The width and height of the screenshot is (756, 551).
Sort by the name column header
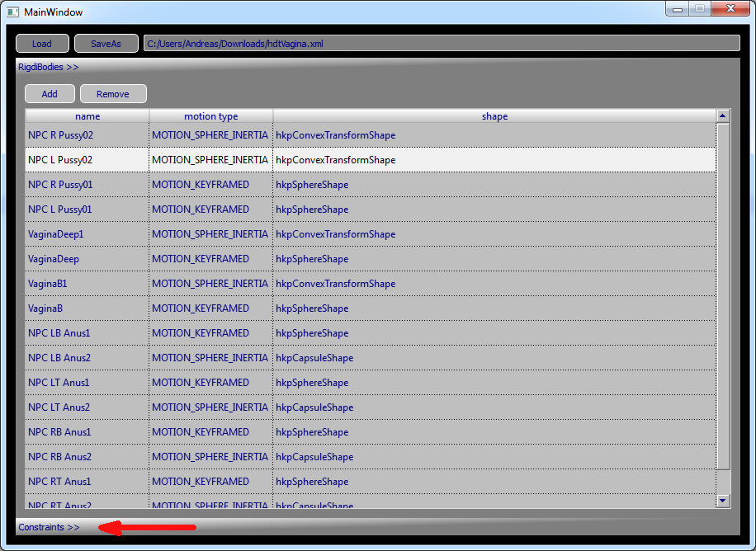pyautogui.click(x=87, y=116)
